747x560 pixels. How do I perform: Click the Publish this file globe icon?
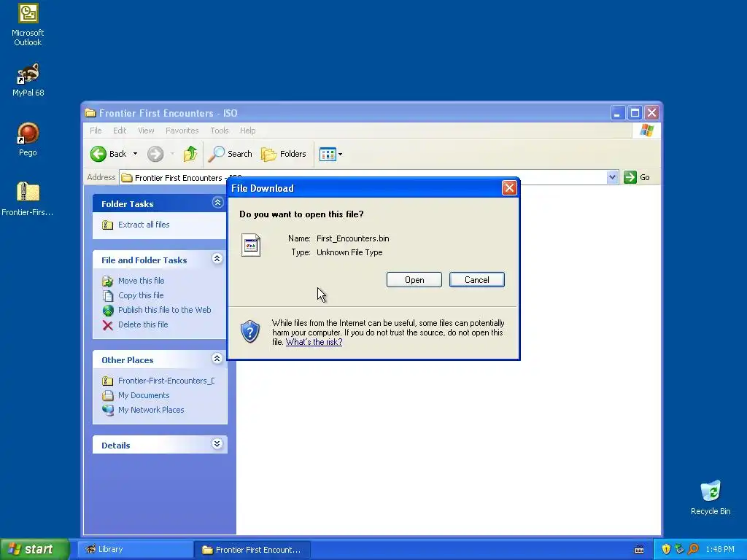point(108,310)
